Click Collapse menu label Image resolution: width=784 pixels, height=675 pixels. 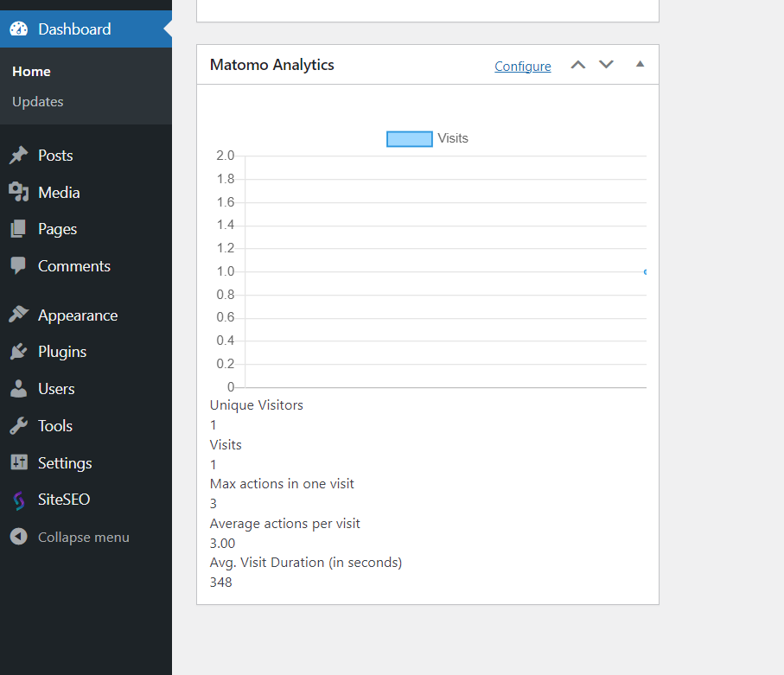coord(84,537)
